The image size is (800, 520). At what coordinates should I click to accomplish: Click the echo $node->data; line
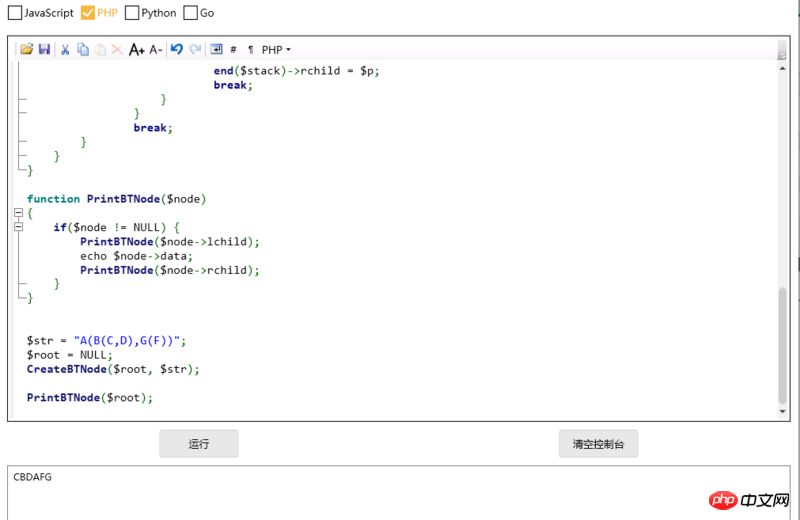point(136,256)
